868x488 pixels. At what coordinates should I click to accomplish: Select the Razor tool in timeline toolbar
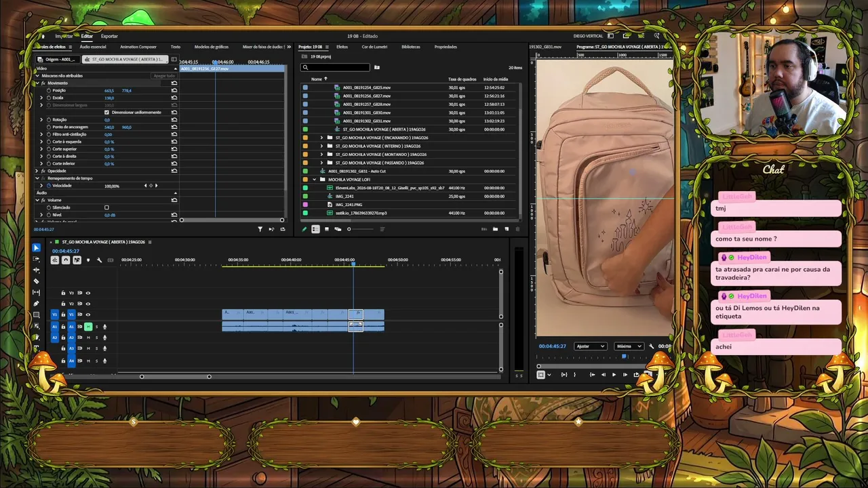coord(37,281)
